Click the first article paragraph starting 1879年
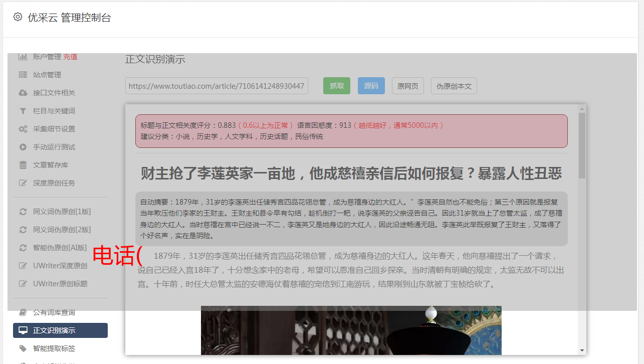The image size is (644, 364). [x=351, y=270]
